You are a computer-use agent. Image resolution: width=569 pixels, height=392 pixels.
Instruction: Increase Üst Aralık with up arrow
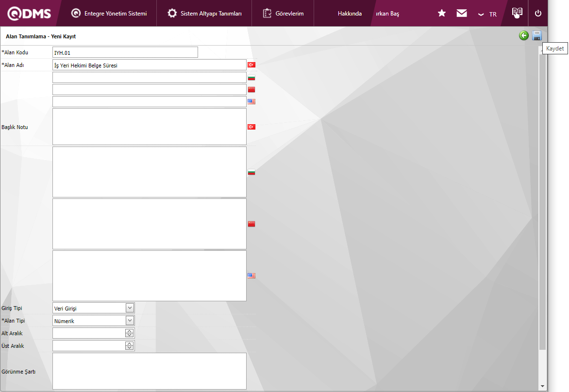tap(130, 344)
